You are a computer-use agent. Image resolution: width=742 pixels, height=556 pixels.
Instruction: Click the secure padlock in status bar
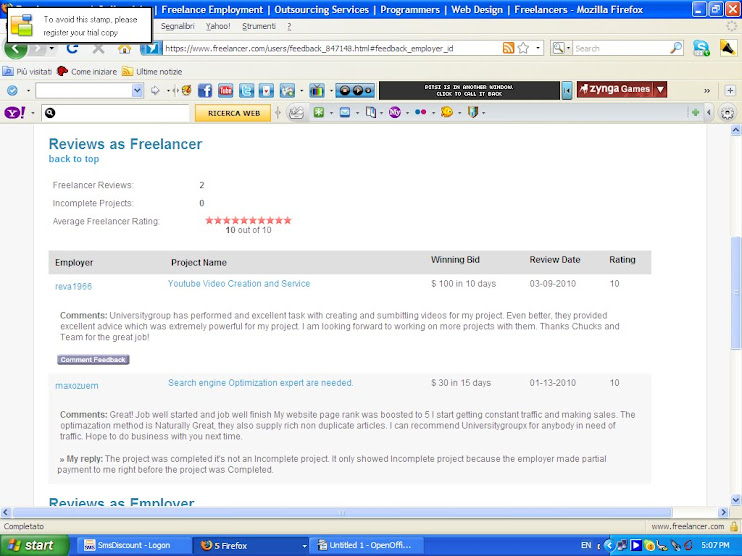[x=734, y=526]
